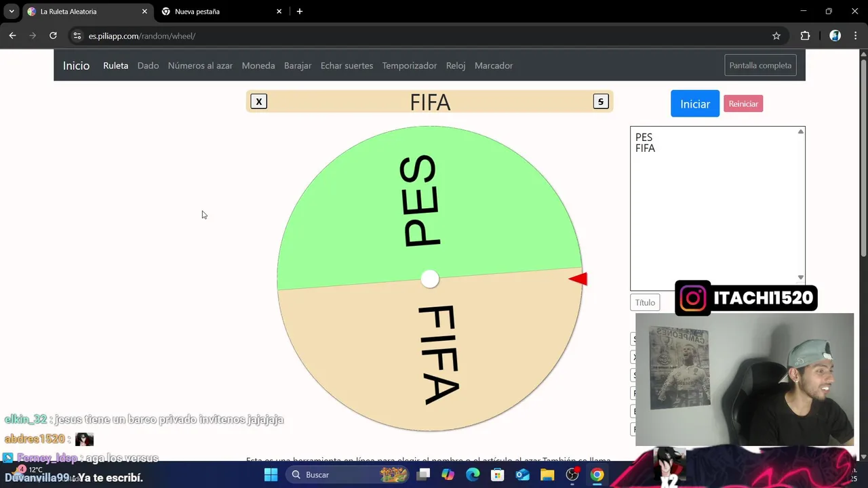
Task: Click the address bar URL
Action: pyautogui.click(x=142, y=36)
